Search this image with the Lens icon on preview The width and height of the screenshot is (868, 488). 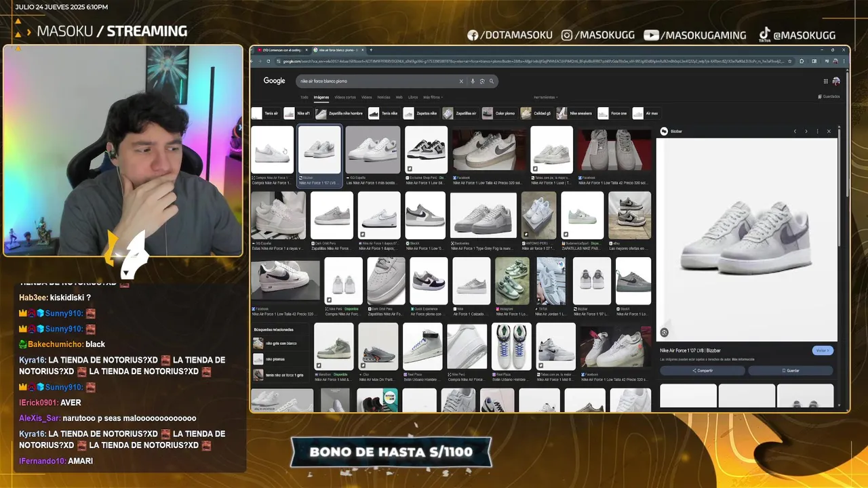point(665,332)
